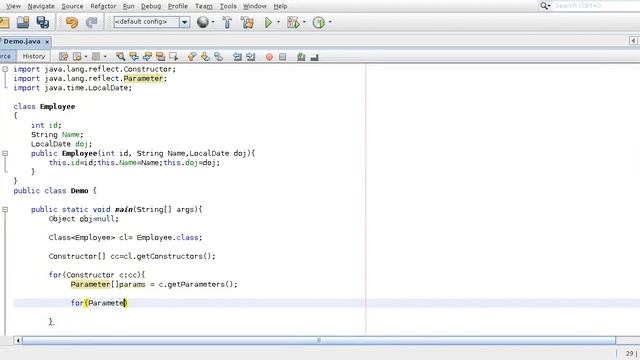Viewport: 640px width, 360px height.
Task: Collapse the imports code fold
Action: tap(5, 69)
